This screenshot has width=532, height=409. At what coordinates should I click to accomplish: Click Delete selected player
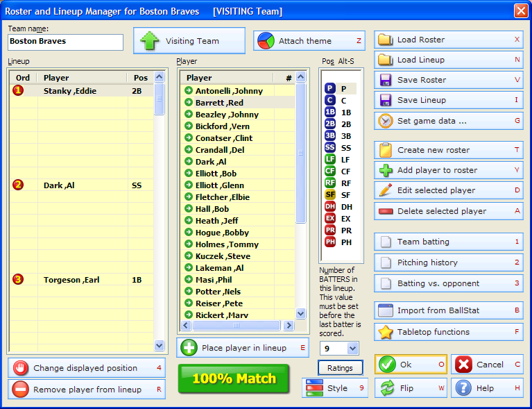click(x=449, y=211)
